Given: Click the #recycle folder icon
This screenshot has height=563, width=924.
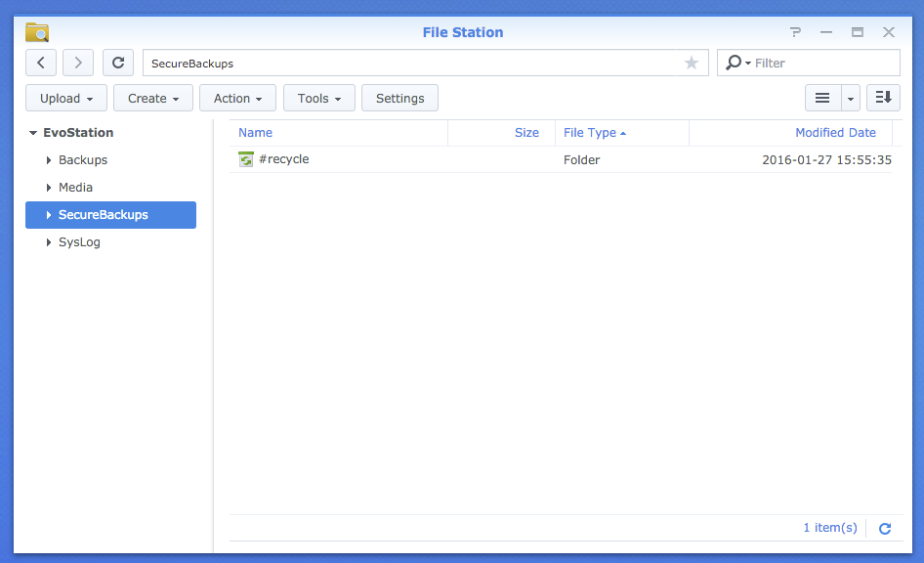Looking at the screenshot, I should click(246, 159).
